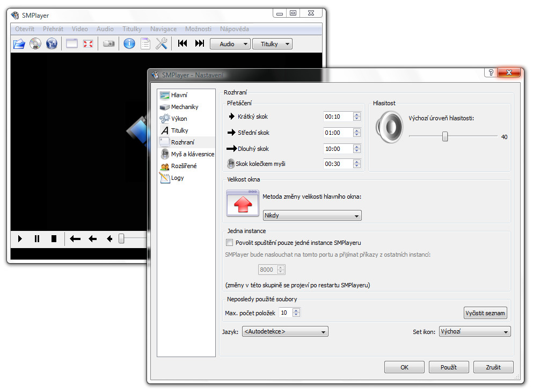Show file info with the blue info icon
533x392 pixels.
click(x=129, y=44)
